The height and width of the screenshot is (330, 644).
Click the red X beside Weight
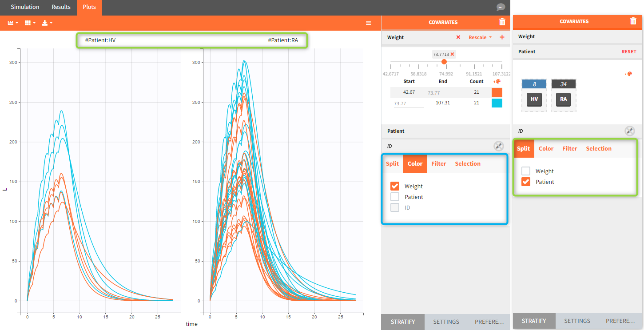(x=458, y=37)
